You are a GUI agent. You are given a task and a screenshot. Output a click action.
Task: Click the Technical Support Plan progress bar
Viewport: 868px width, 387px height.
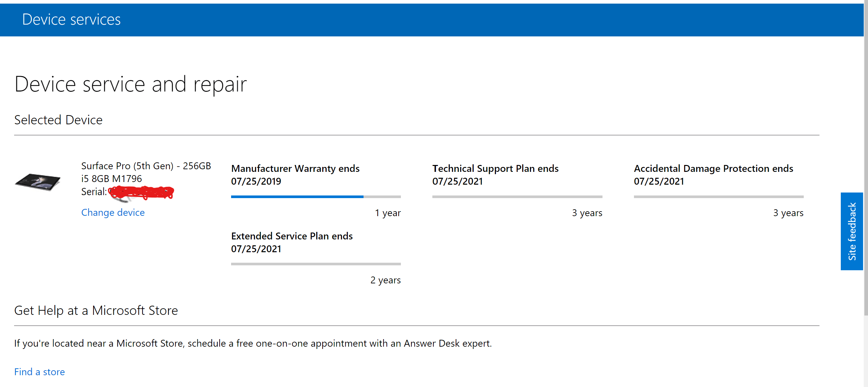[x=517, y=196]
